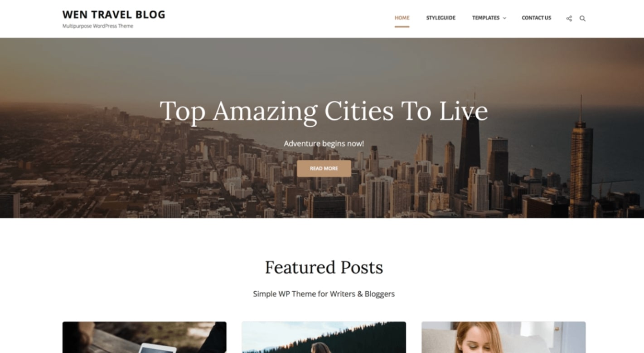Open the social share icon in header

click(x=569, y=19)
